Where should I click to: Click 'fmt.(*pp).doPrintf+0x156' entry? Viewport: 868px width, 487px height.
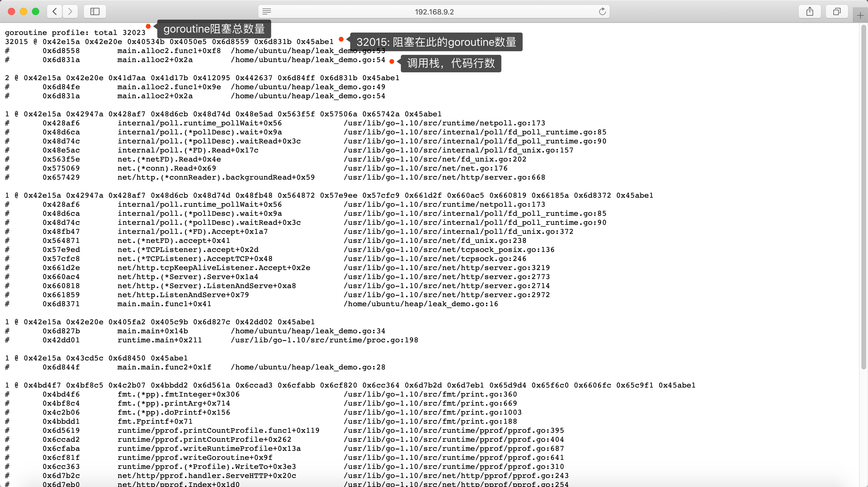click(174, 413)
